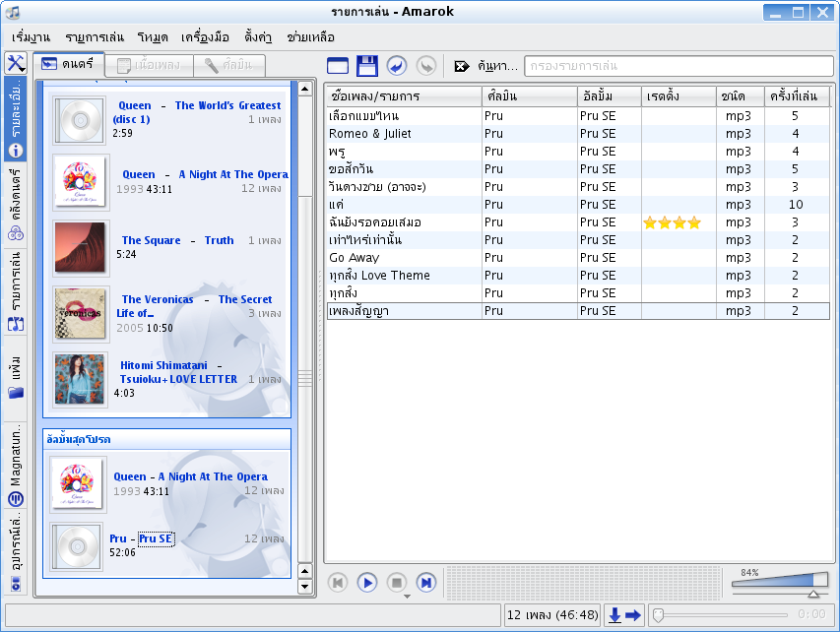Image resolution: width=840 pixels, height=632 pixels.
Task: Click the play count 10 cell
Action: pyautogui.click(x=796, y=205)
